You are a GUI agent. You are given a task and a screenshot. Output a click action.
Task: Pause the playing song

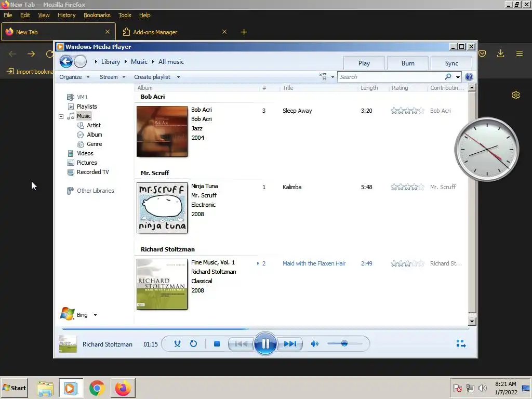pos(265,344)
